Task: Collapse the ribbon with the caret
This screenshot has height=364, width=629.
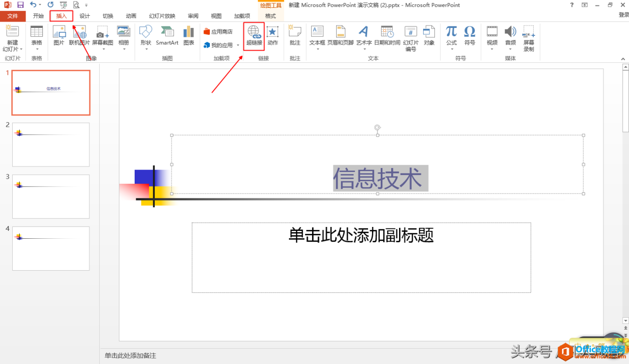Action: (624, 58)
